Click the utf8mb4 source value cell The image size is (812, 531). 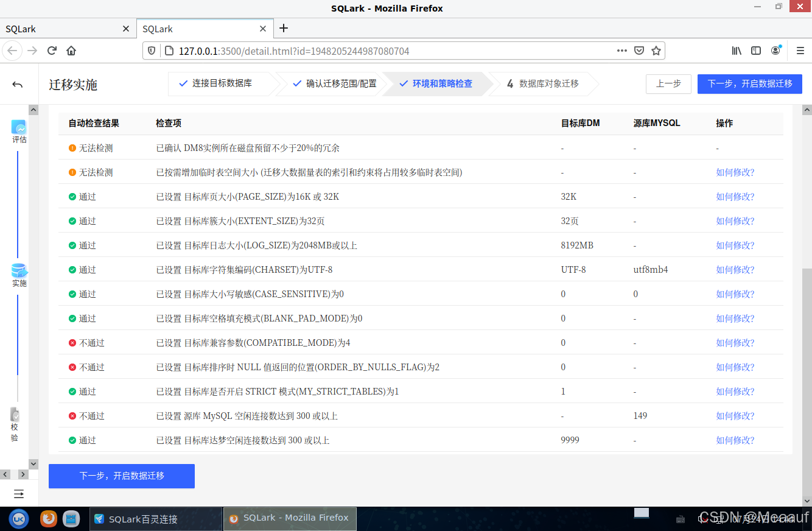pos(651,270)
